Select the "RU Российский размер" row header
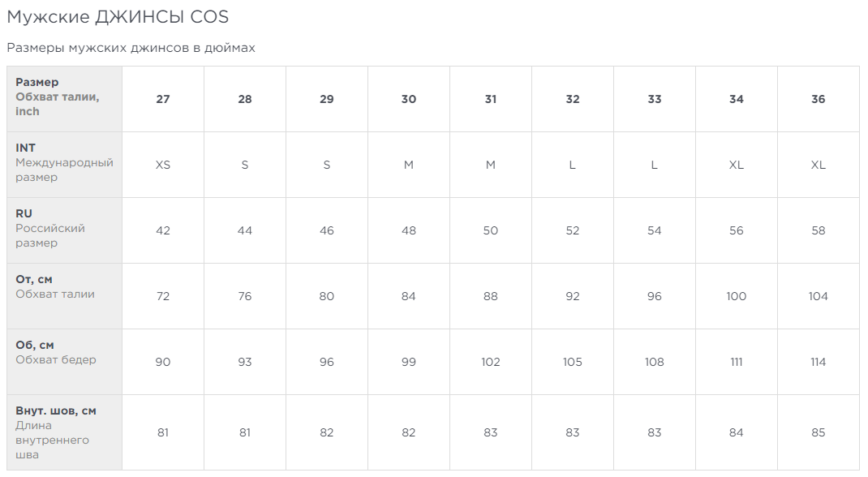 (64, 229)
